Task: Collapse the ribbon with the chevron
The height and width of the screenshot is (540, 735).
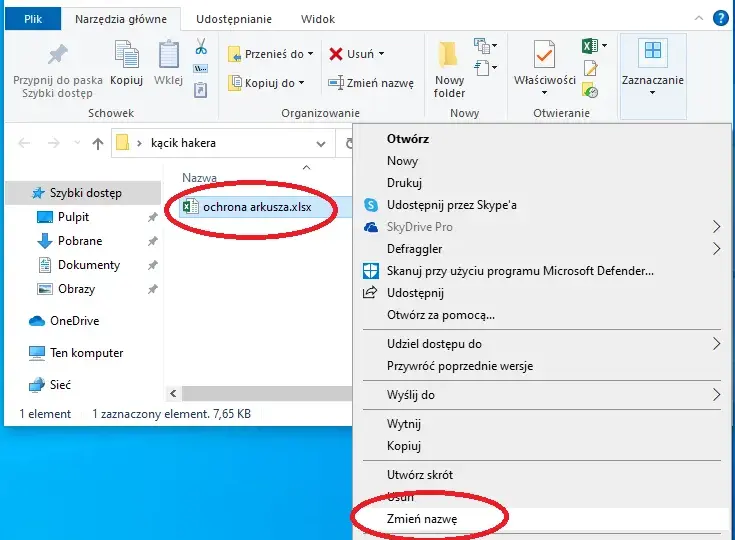Action: tap(698, 18)
